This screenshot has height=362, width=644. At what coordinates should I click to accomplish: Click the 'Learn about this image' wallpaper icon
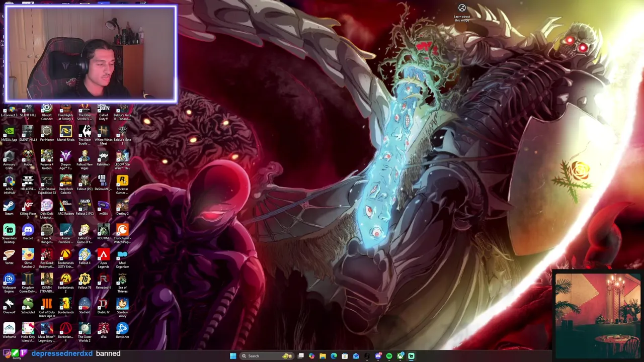tap(462, 13)
